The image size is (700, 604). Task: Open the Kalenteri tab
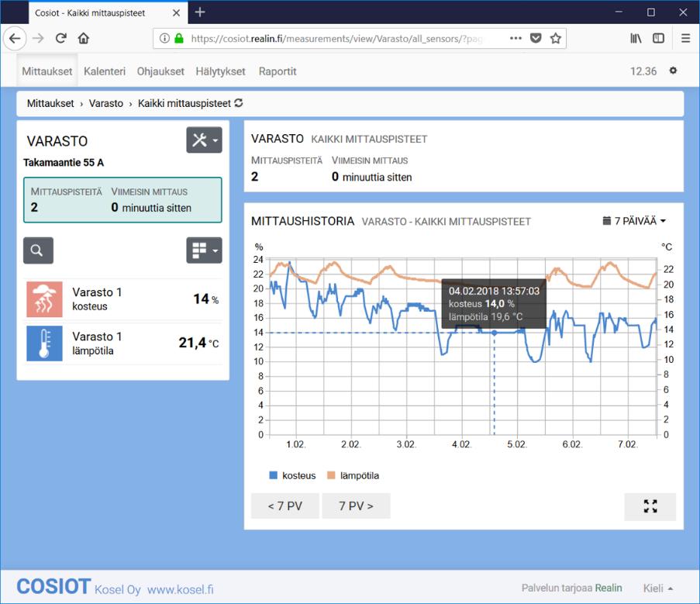click(105, 71)
